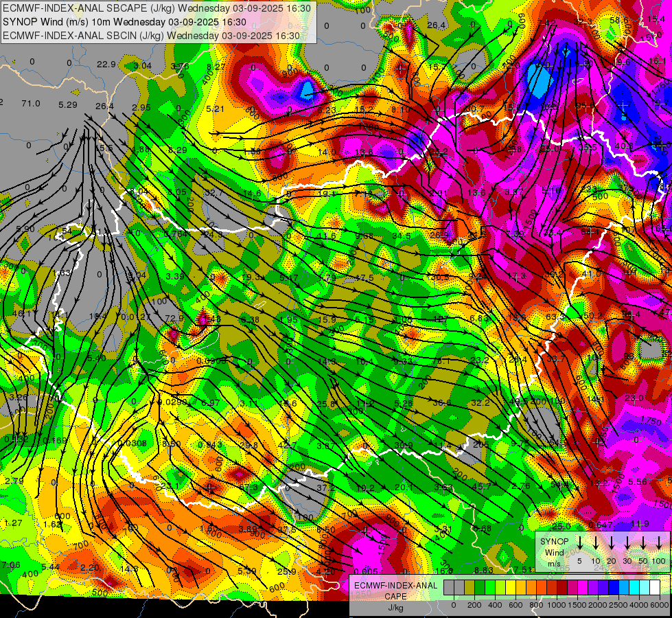Click the '2.79' value on the map

click(x=14, y=481)
